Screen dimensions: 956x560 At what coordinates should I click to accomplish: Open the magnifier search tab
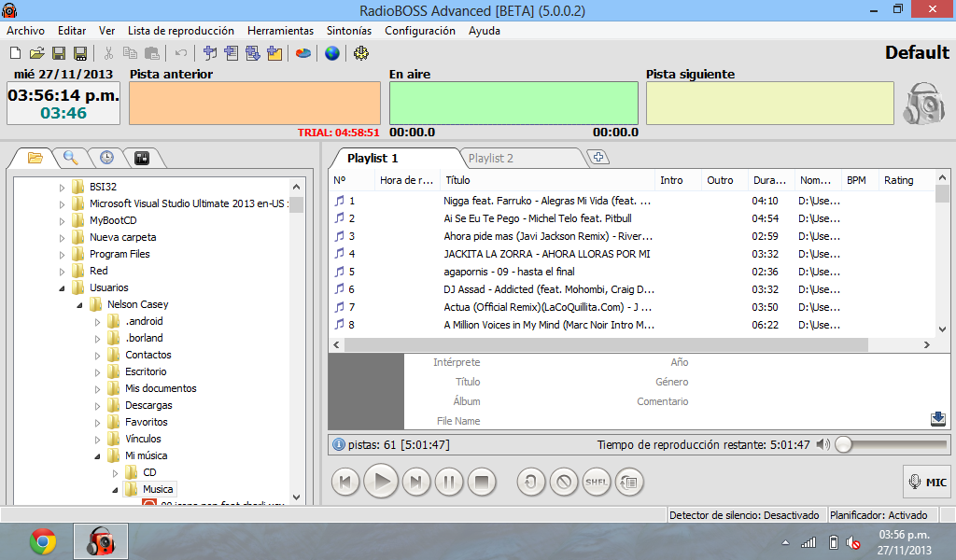click(71, 159)
